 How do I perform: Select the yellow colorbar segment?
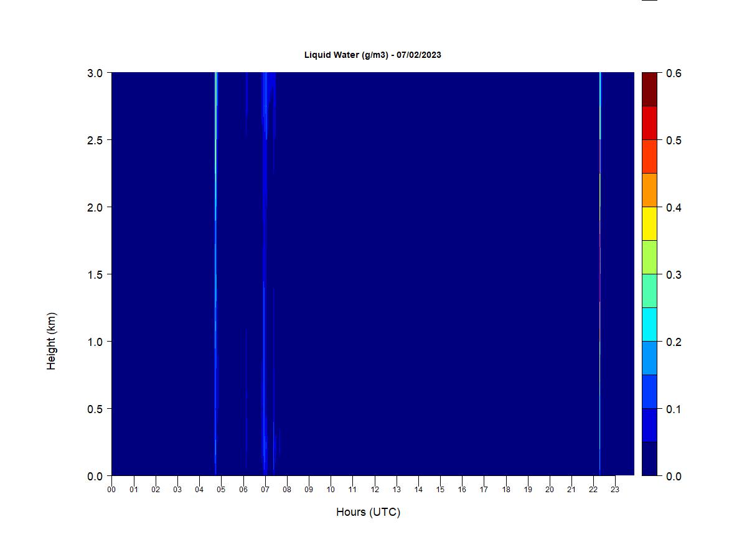tap(649, 223)
